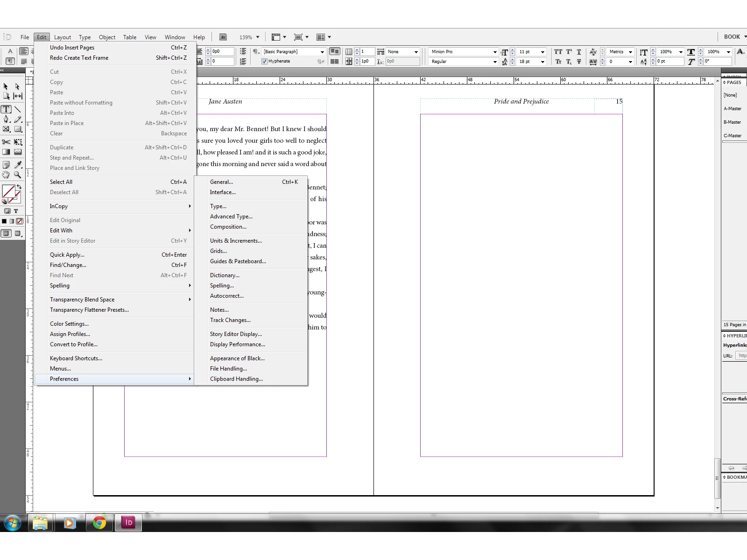Viewport: 747px width, 560px height.
Task: Click the horizontal scale 100% field
Action: (717, 52)
